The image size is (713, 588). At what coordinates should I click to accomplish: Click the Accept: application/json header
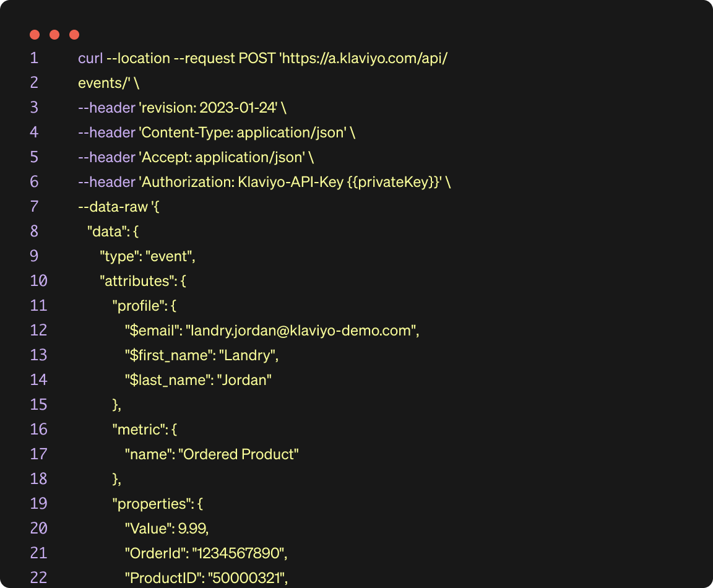coord(196,157)
